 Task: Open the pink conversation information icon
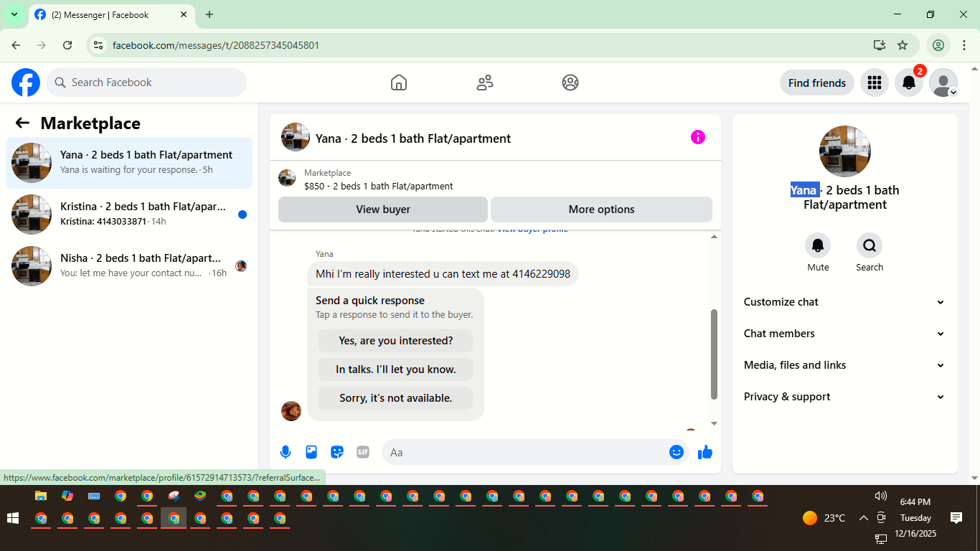coord(698,137)
